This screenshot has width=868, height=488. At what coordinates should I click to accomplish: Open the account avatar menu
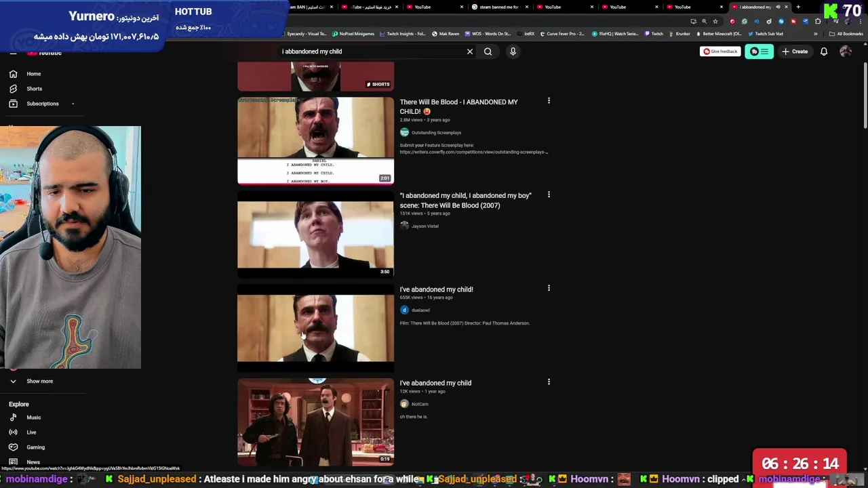click(x=846, y=52)
